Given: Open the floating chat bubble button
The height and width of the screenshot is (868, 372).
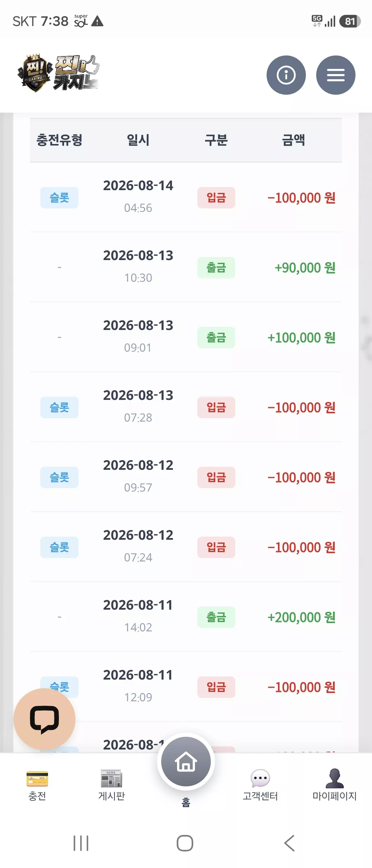Looking at the screenshot, I should coord(44,719).
